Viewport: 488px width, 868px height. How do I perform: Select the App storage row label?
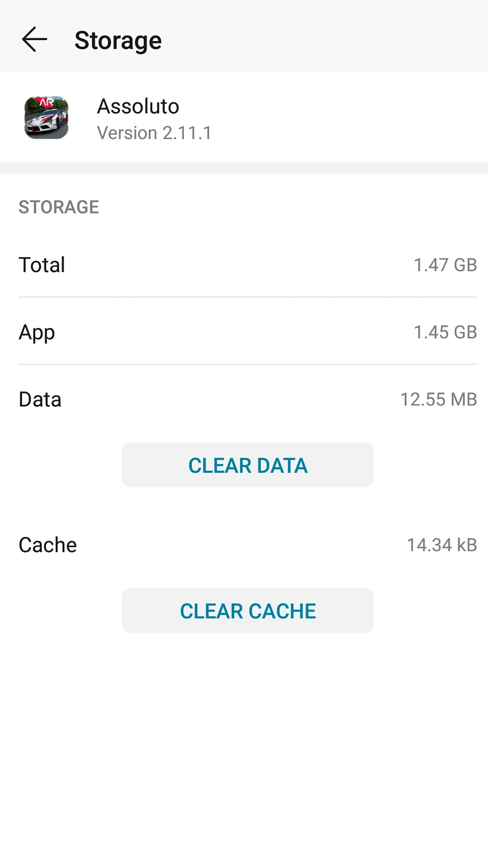[37, 333]
